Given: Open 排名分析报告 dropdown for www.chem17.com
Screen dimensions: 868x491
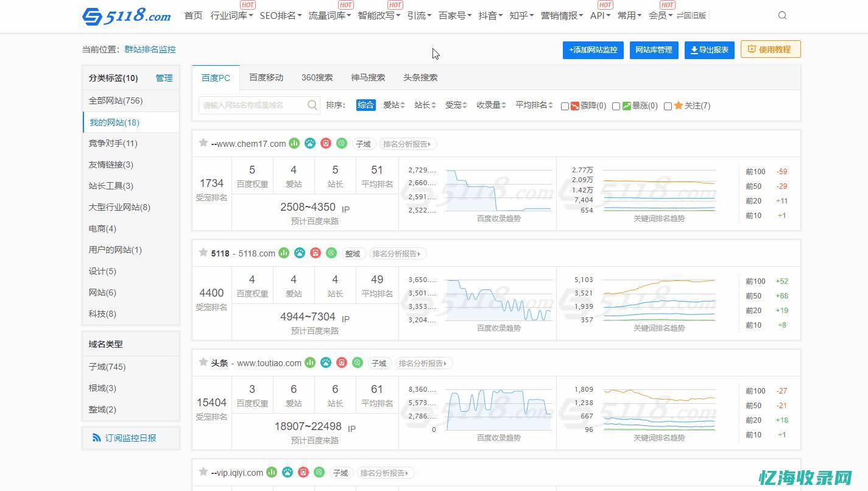Looking at the screenshot, I should click(x=408, y=144).
